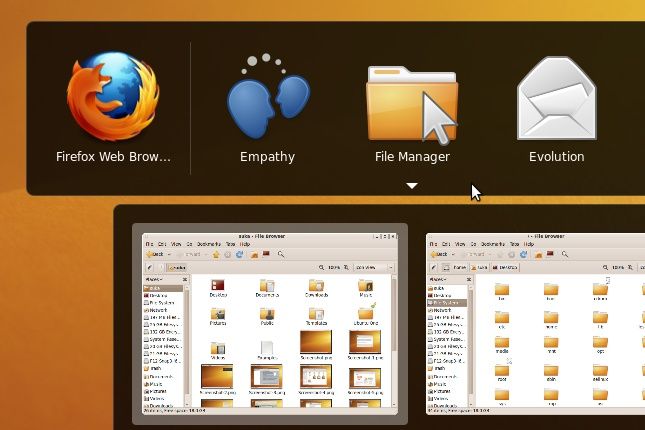Open View menu in home folder window
The width and height of the screenshot is (645, 430).
click(x=176, y=244)
